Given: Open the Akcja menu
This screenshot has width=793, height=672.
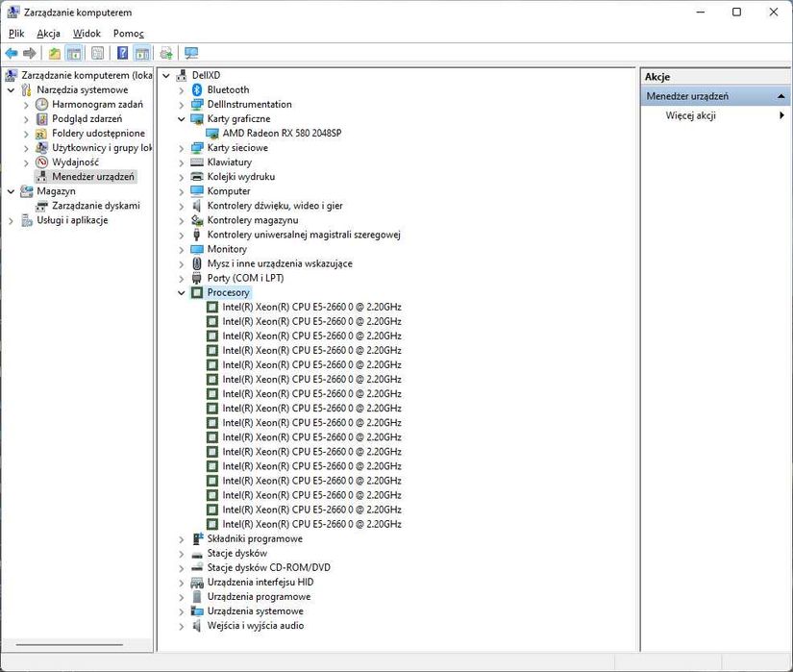Looking at the screenshot, I should coord(49,34).
